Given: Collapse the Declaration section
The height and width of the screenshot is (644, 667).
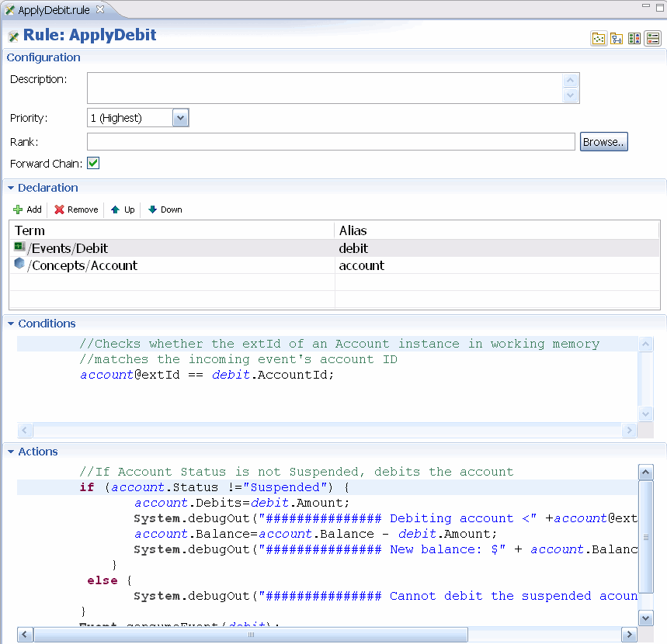Looking at the screenshot, I should 11,188.
